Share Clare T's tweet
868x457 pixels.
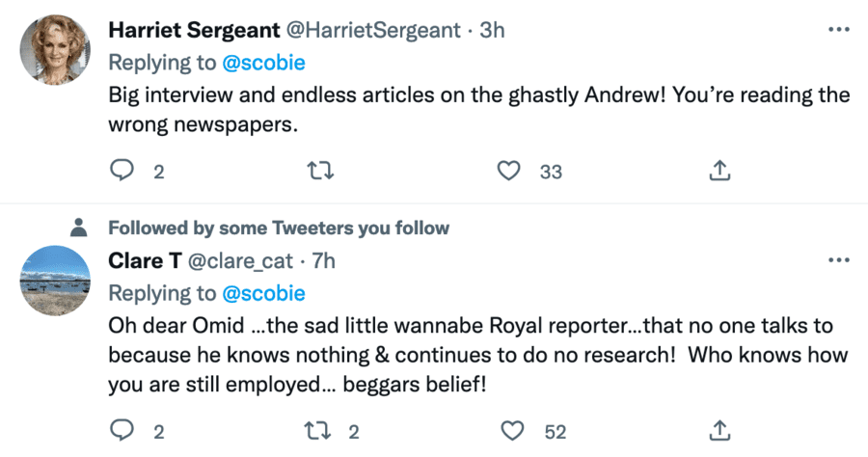click(x=719, y=431)
